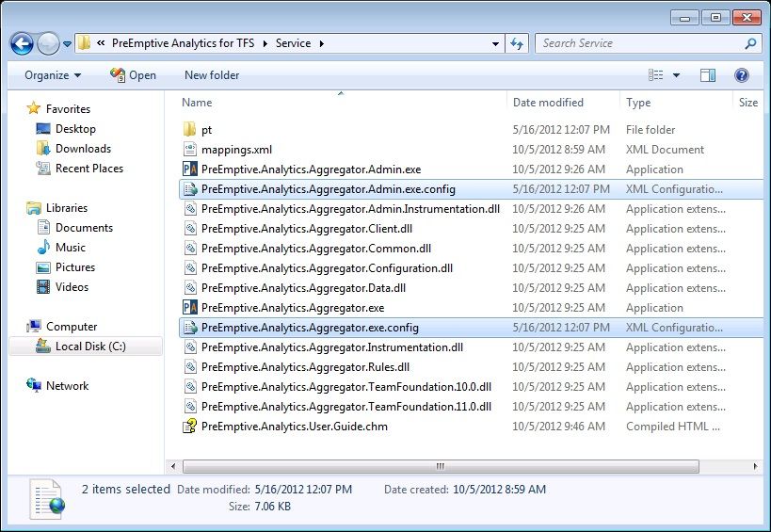Click Aggregator.Rules.dll file icon
Image resolution: width=771 pixels, height=532 pixels.
[190, 367]
